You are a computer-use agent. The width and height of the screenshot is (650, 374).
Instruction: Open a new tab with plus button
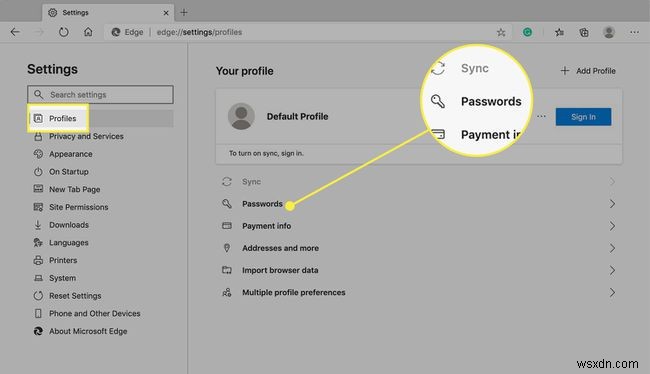184,12
